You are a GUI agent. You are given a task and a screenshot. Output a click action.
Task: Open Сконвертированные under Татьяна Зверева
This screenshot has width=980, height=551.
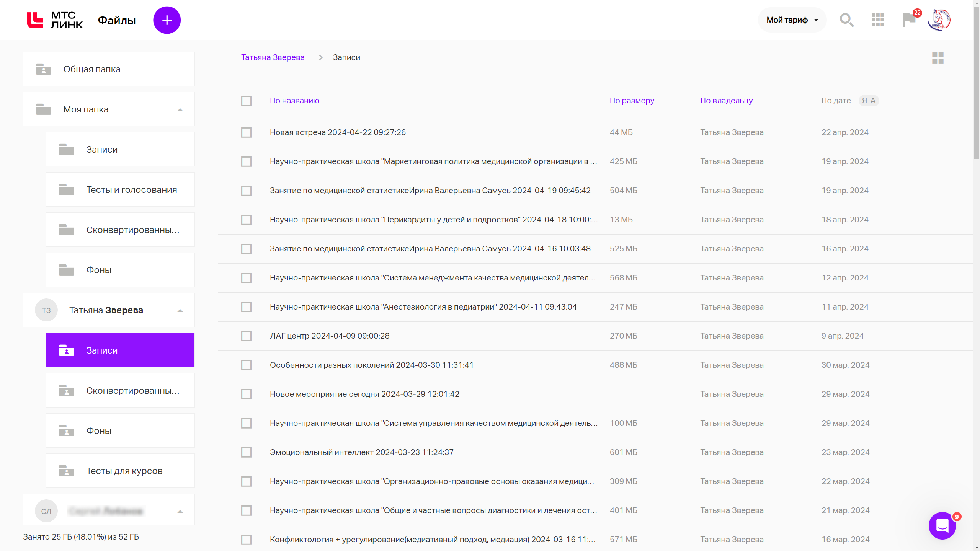pos(120,391)
